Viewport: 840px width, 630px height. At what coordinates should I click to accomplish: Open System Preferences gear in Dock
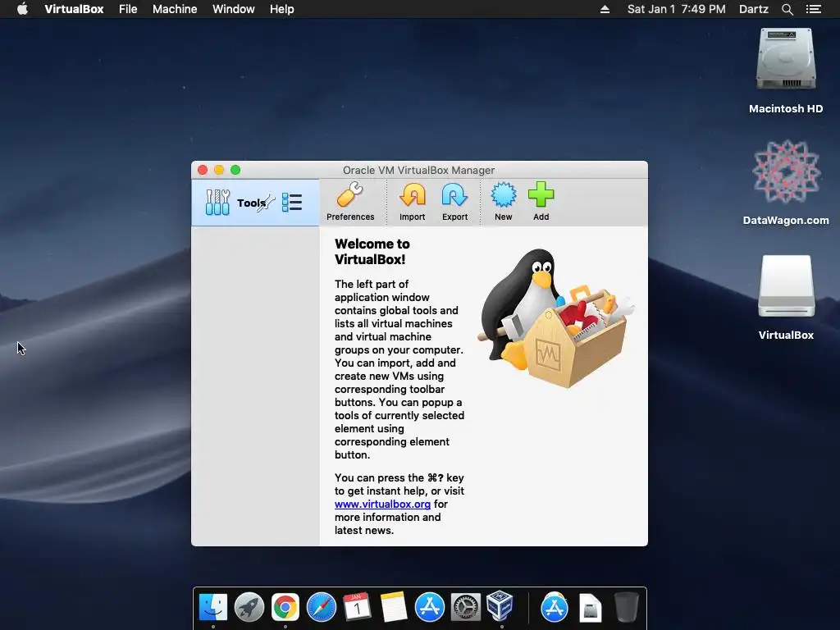(x=465, y=608)
